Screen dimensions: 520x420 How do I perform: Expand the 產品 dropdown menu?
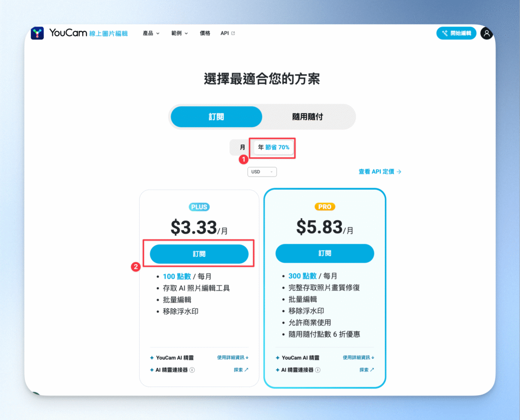[x=151, y=33]
